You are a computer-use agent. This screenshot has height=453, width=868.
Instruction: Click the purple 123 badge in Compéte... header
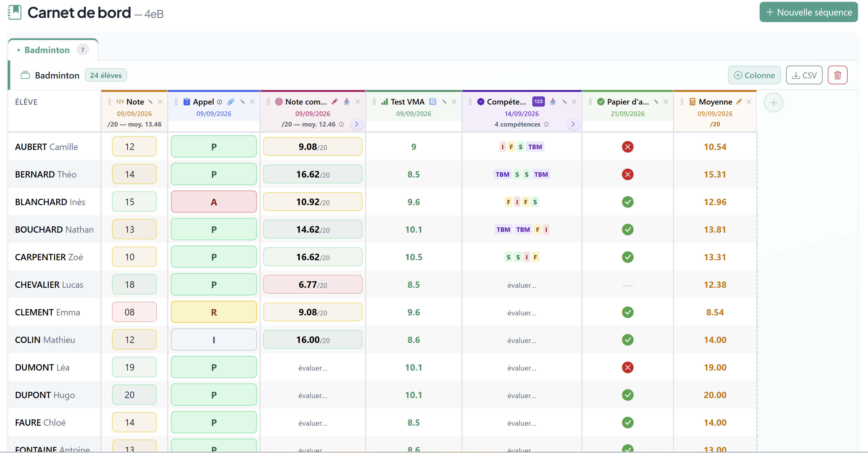click(x=538, y=101)
